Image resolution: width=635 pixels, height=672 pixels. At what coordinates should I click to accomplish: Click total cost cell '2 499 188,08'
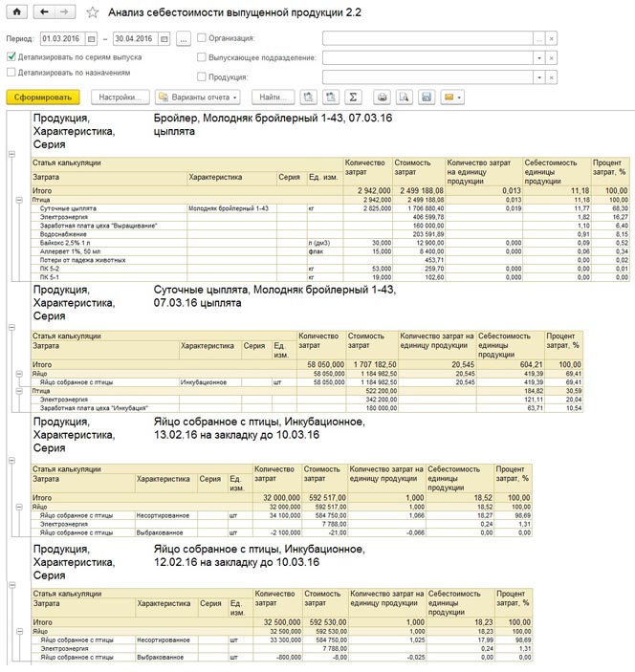point(419,191)
